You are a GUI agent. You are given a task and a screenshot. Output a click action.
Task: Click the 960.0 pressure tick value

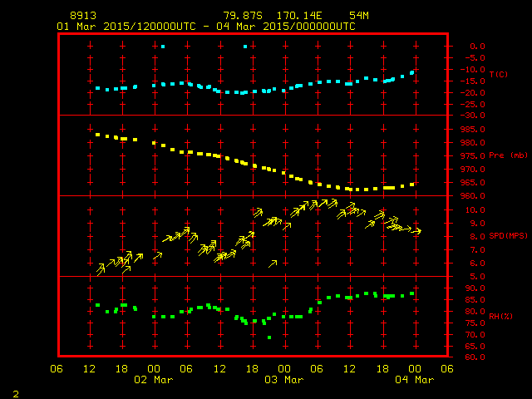[x=473, y=196]
